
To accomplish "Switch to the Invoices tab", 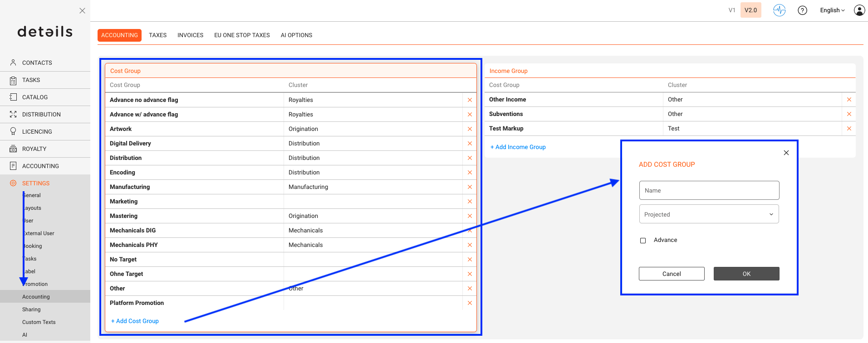I will [190, 35].
